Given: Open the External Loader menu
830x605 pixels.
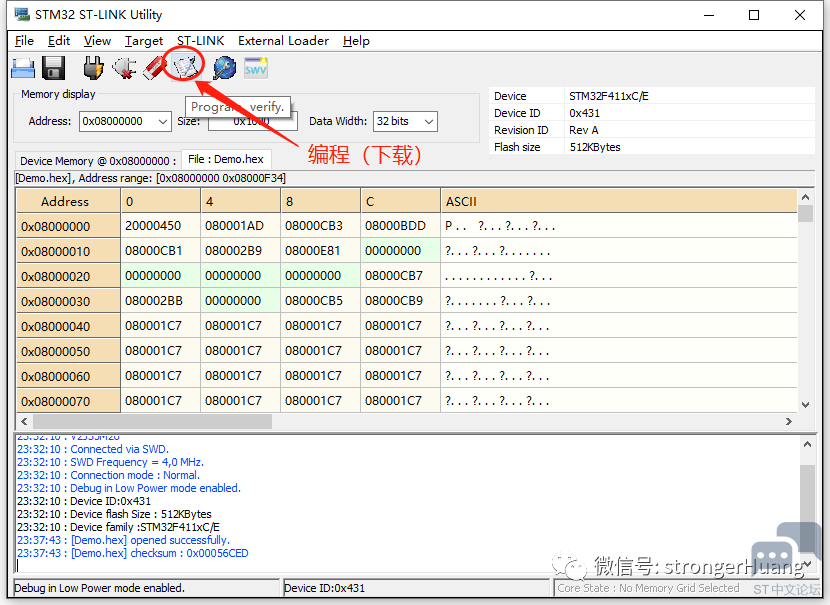Looking at the screenshot, I should pos(283,41).
